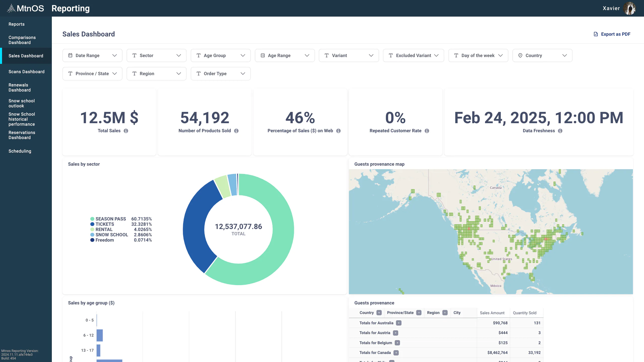Open the Province / State filter dropdown
Screen dimensions: 644x362
[92, 74]
